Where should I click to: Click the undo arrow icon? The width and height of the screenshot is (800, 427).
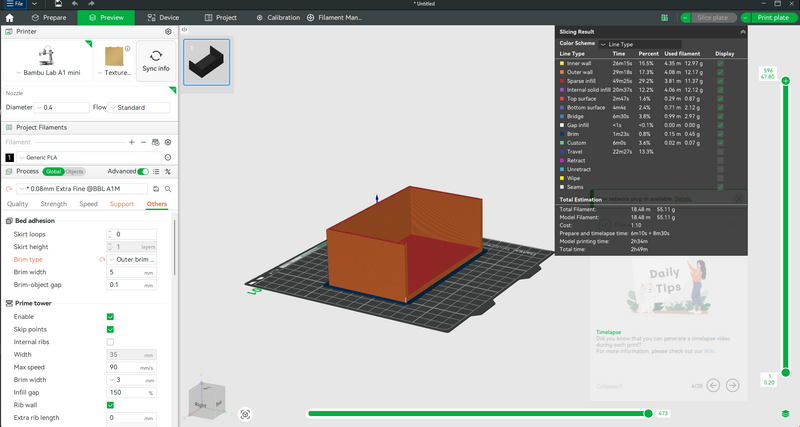tap(75, 4)
